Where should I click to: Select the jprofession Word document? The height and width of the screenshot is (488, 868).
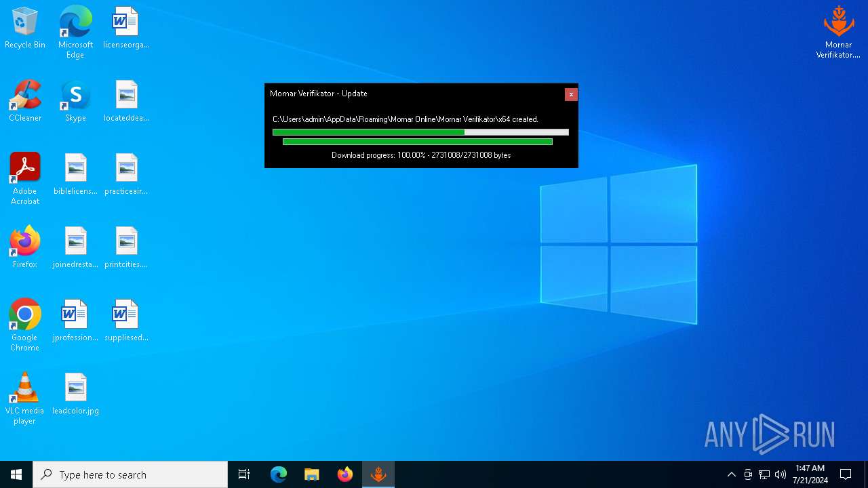click(75, 321)
